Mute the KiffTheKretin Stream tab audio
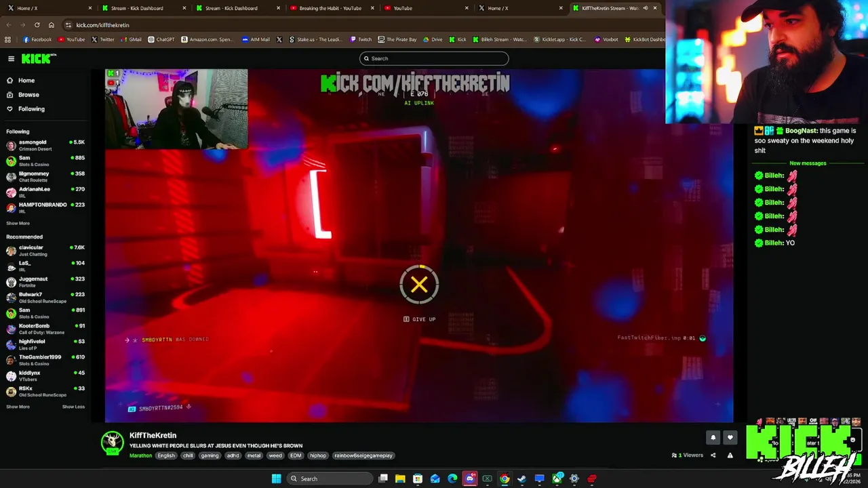868x488 pixels. point(645,8)
